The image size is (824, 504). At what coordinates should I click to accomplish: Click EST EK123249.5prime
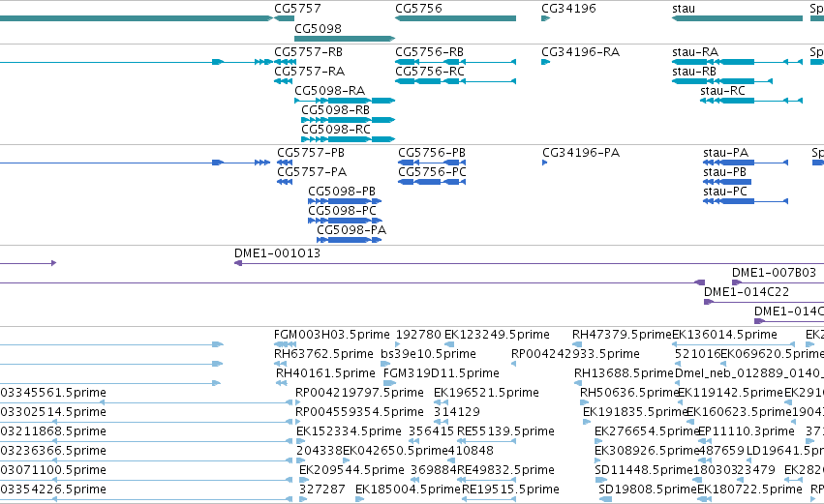click(x=497, y=335)
